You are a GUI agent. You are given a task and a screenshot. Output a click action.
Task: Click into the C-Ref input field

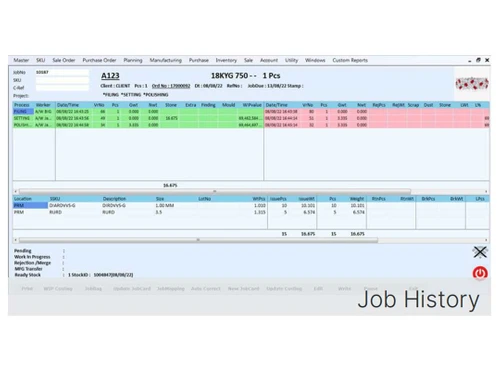pos(62,88)
